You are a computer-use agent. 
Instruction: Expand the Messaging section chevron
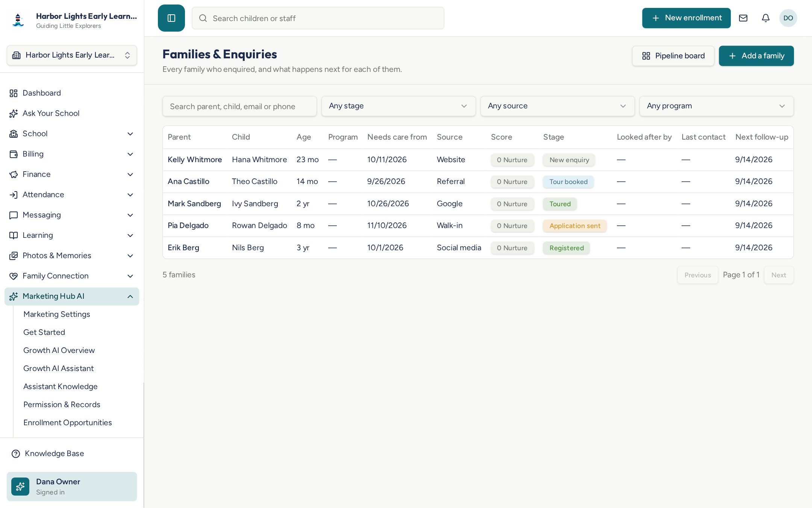coord(130,215)
